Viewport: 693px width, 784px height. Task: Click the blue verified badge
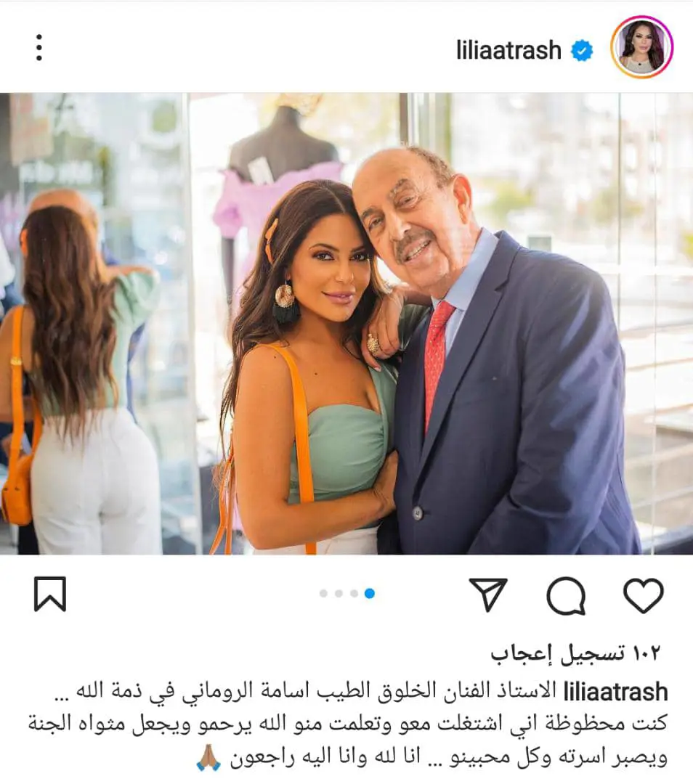(x=582, y=51)
